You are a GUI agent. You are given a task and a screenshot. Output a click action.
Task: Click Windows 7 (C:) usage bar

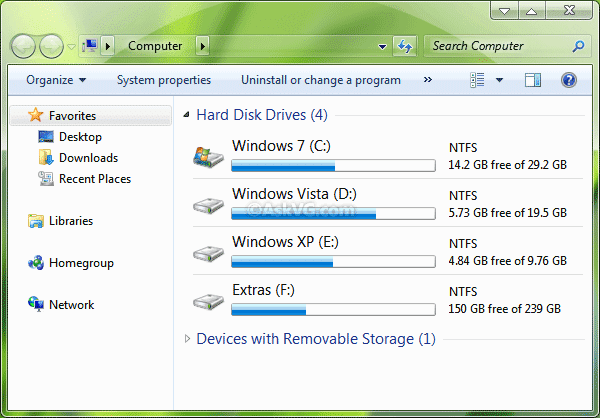click(333, 165)
